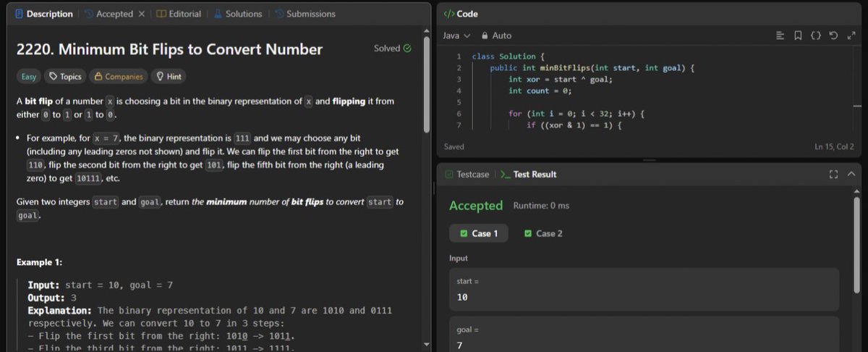Click the description panel vertical scrollbar
Viewport: 868px width, 352px height.
(427, 85)
